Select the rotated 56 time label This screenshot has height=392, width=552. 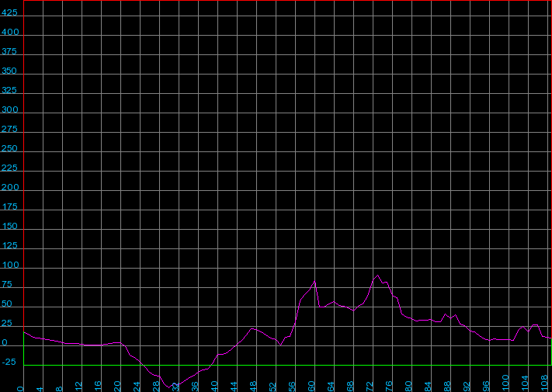pyautogui.click(x=291, y=386)
